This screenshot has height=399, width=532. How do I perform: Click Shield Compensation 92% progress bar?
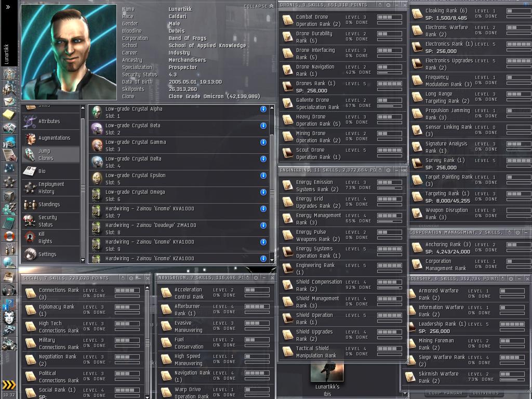pos(390,288)
